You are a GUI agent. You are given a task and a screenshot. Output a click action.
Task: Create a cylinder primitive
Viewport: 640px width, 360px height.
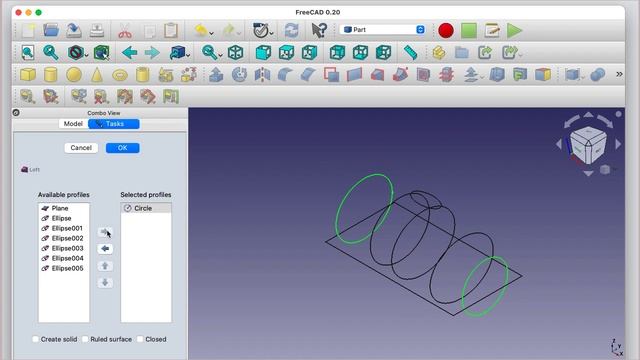click(x=51, y=75)
